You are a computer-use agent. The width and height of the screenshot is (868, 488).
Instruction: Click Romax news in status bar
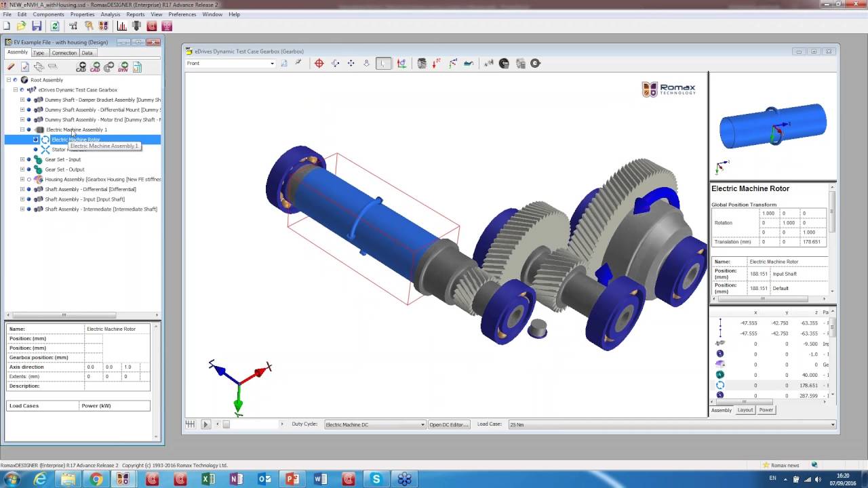785,465
